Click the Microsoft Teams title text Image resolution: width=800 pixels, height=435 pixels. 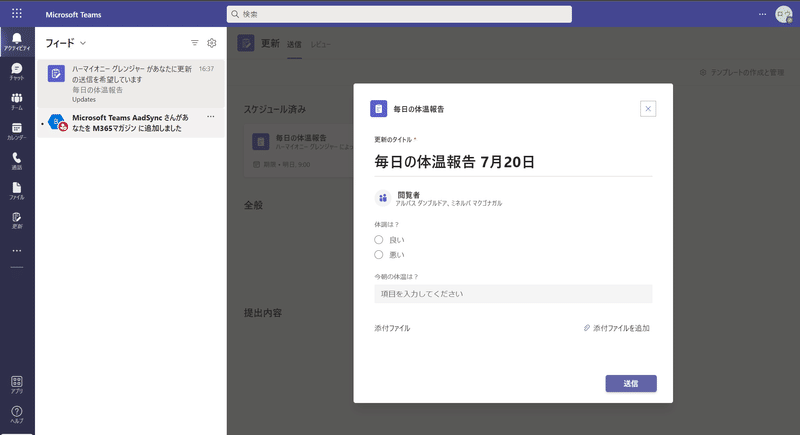coord(73,14)
